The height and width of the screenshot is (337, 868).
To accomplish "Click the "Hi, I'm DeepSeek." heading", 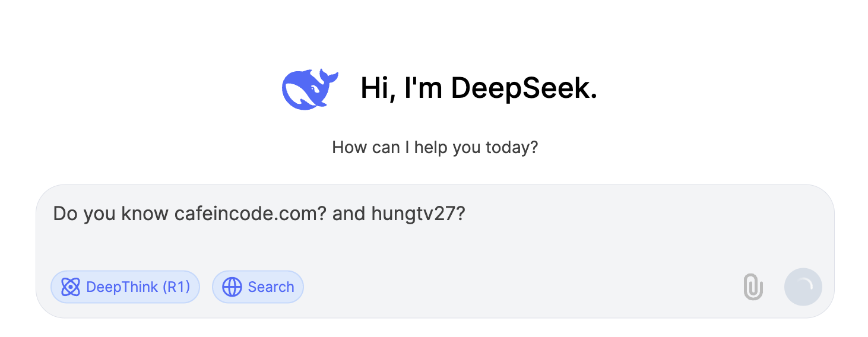I will point(479,89).
